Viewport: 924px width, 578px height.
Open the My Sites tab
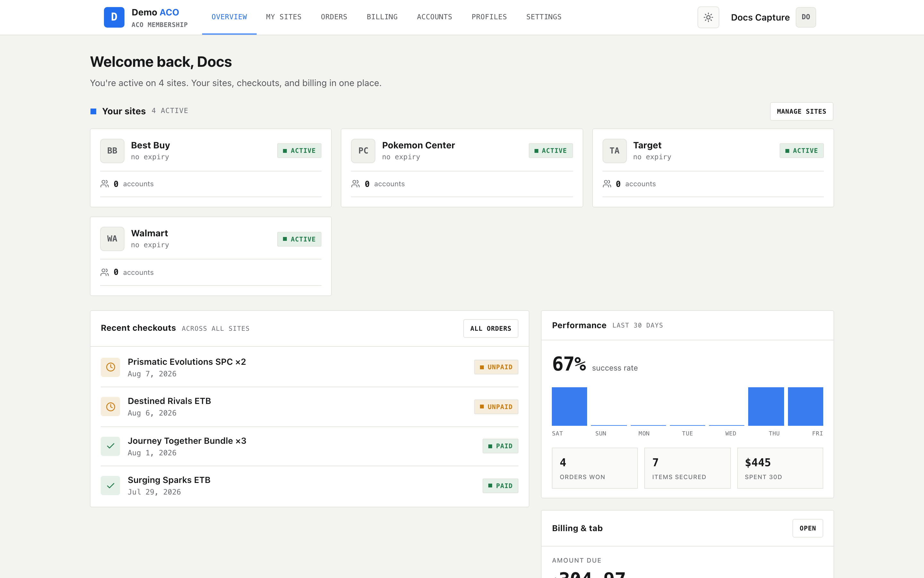pyautogui.click(x=284, y=17)
